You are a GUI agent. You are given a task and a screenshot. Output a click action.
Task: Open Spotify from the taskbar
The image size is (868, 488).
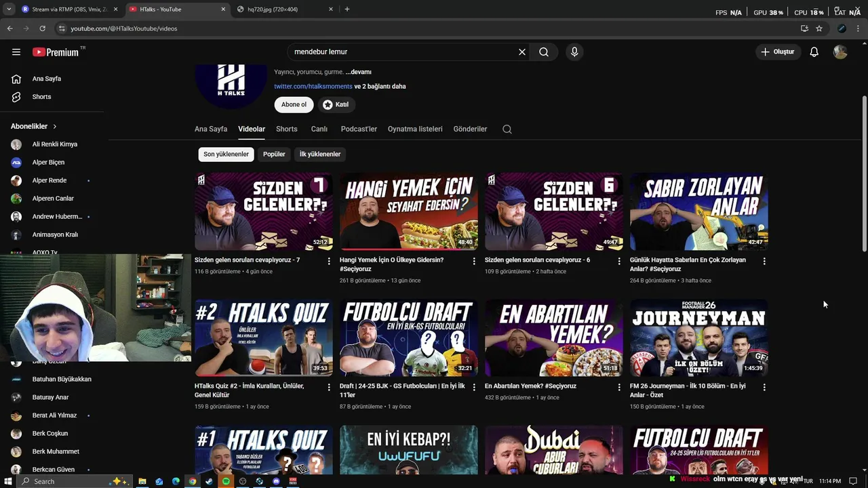(226, 481)
